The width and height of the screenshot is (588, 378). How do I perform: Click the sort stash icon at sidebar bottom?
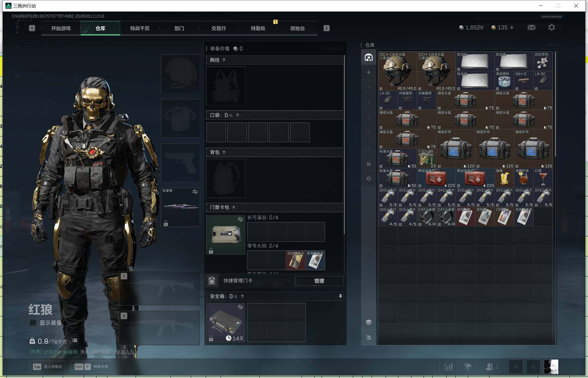tap(369, 337)
